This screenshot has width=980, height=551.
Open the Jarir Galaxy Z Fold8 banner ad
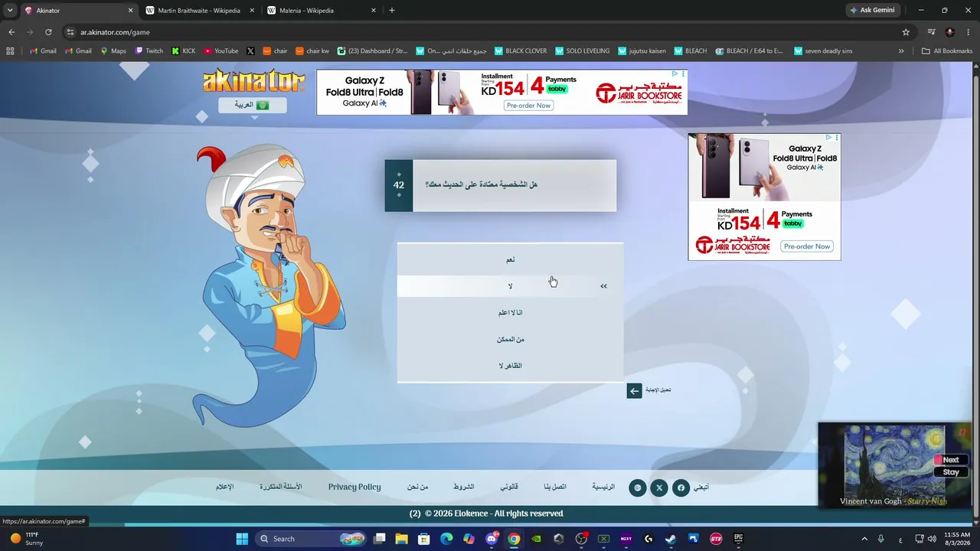501,92
